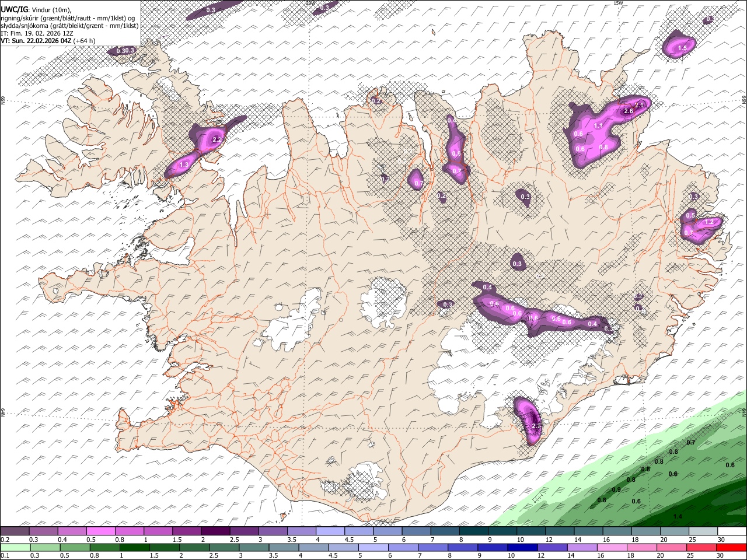
Task: Click the "slydda/snjókoma (grátt/bleikt/grænt - mm/1klst)" line
Action: pos(70,26)
